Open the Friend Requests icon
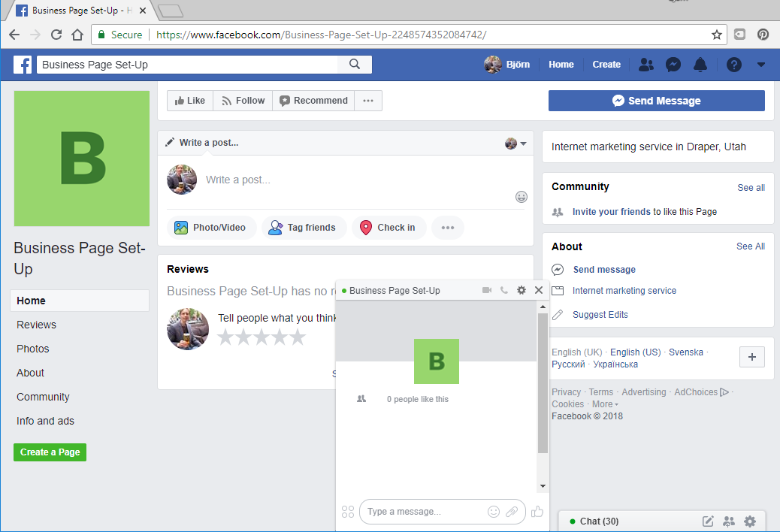 pos(645,65)
